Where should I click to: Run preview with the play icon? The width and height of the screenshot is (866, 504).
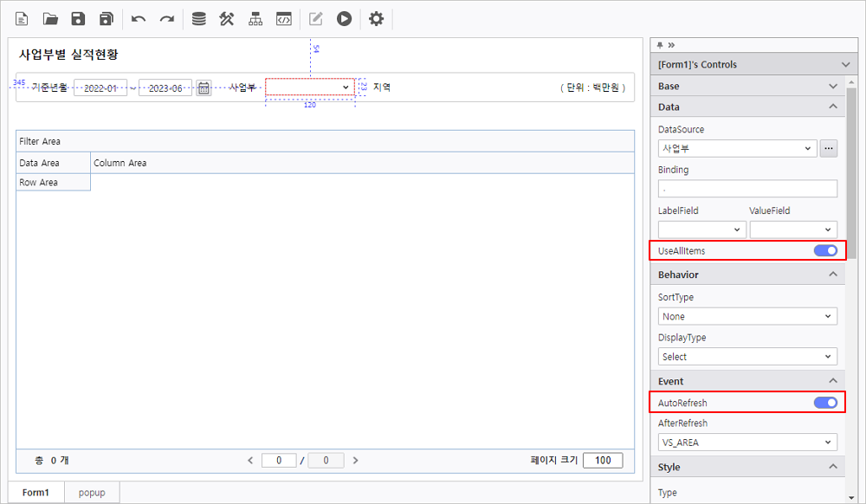[x=345, y=18]
